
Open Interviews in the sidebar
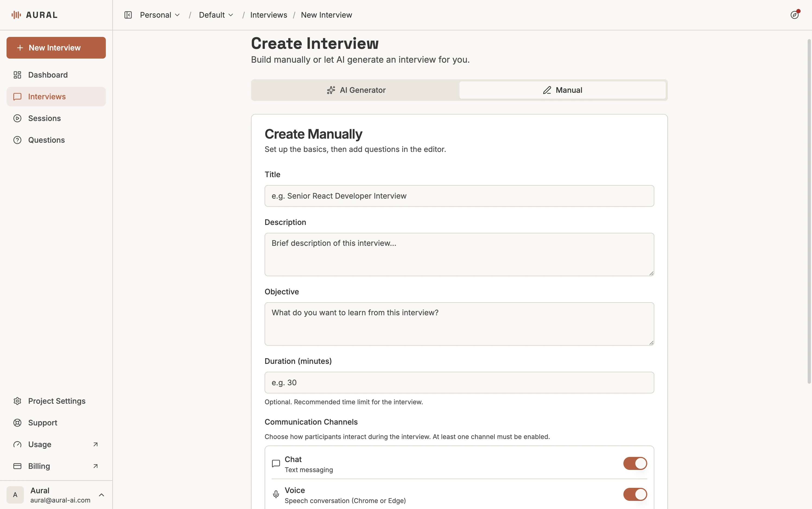(56, 97)
